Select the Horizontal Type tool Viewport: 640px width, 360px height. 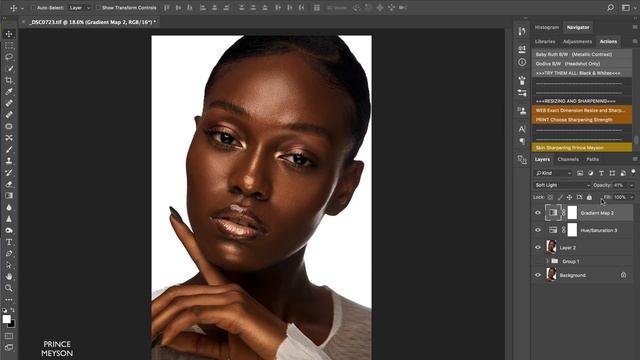pos(9,242)
